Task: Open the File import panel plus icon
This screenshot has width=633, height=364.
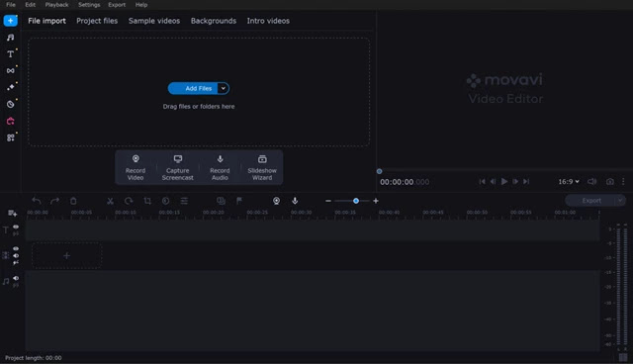Action: coord(11,21)
